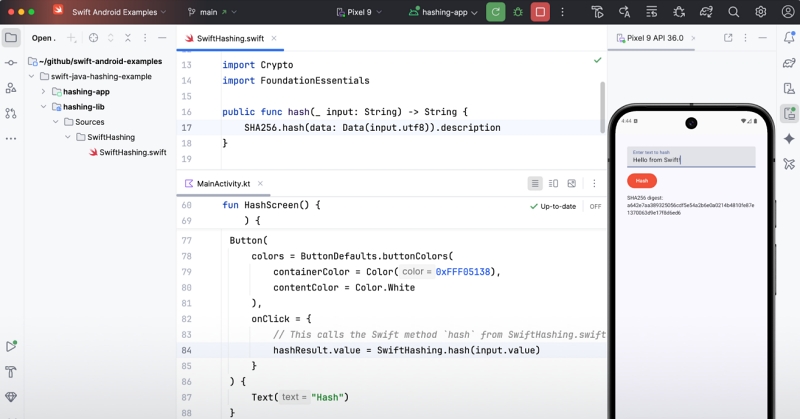Click the Search Everywhere magnifier icon
The height and width of the screenshot is (419, 800).
734,12
